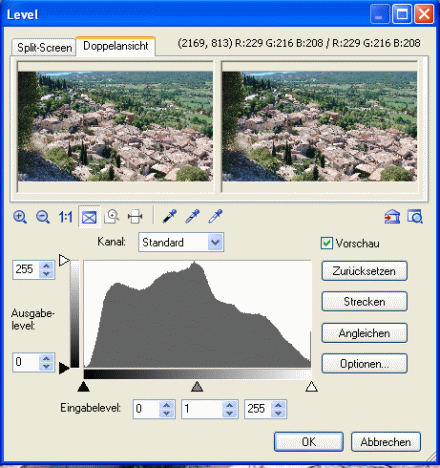The height and width of the screenshot is (468, 440).
Task: Click the left Eingabelevel field showing 0
Action: coord(146,409)
